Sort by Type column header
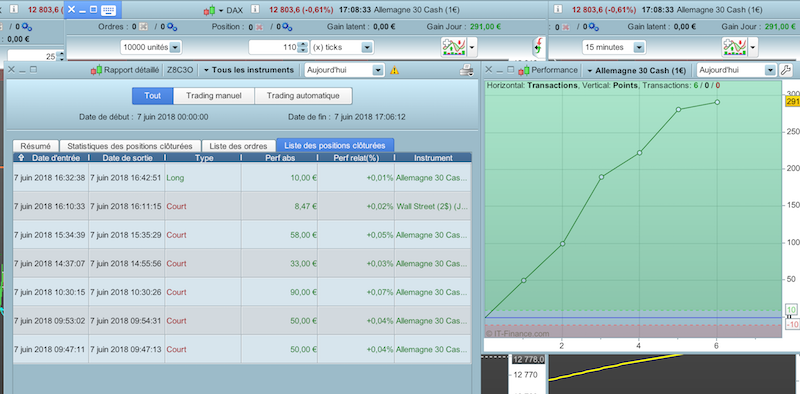The width and height of the screenshot is (800, 394). pyautogui.click(x=204, y=158)
